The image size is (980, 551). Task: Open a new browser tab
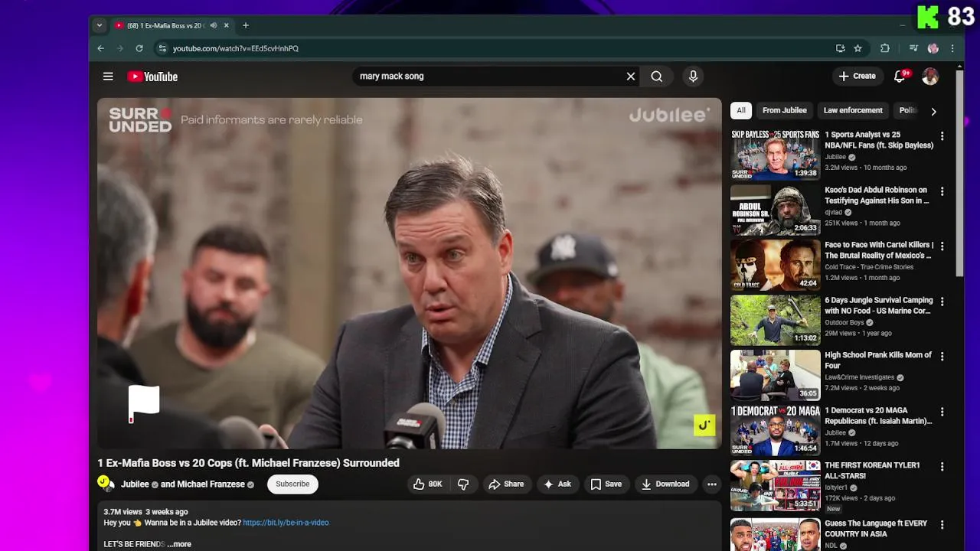point(246,25)
